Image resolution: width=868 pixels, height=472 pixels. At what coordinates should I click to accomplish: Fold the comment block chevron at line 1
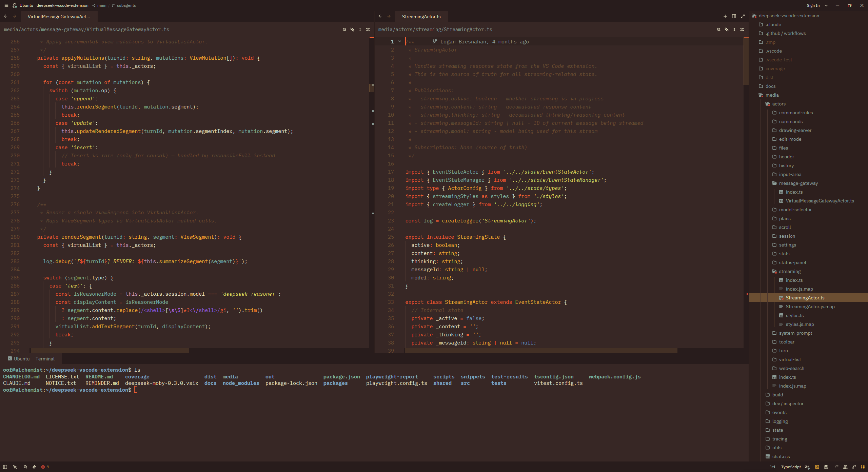(x=399, y=41)
